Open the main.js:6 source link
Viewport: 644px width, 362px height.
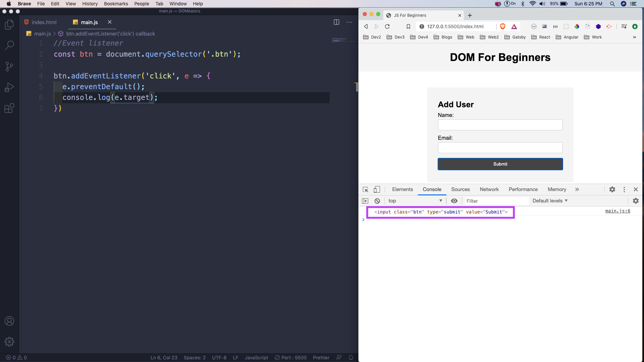point(617,211)
